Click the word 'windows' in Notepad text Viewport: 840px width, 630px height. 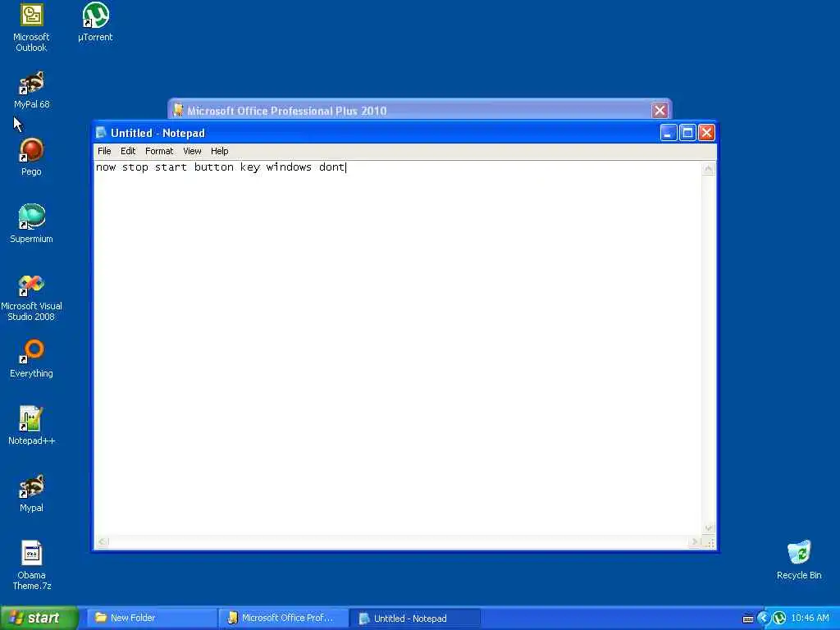click(x=289, y=167)
